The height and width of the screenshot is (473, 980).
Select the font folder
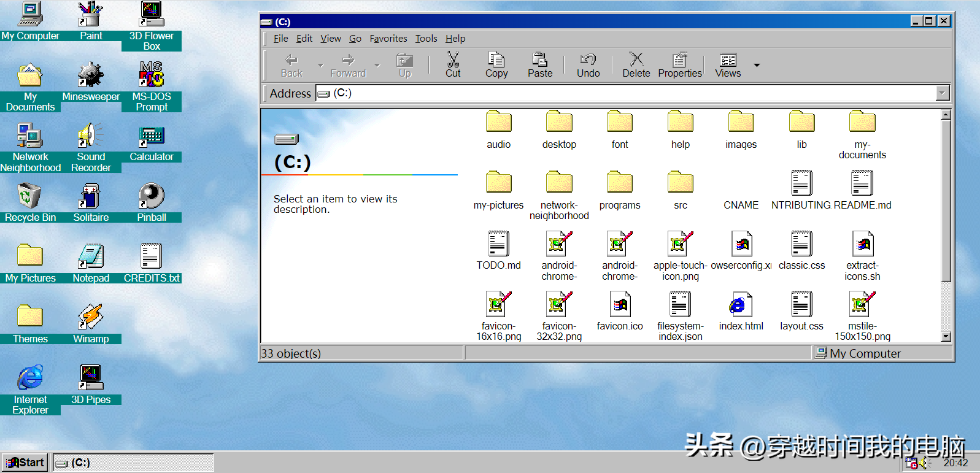coord(620,130)
